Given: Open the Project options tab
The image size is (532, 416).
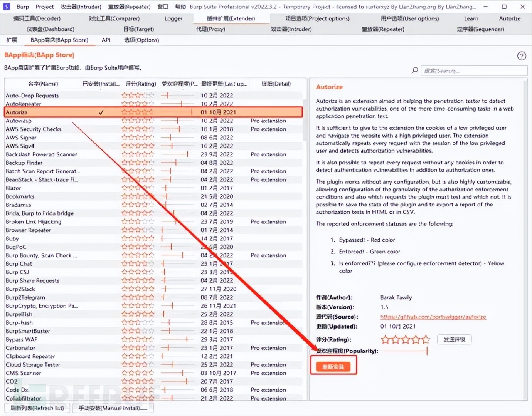Looking at the screenshot, I should [317, 18].
